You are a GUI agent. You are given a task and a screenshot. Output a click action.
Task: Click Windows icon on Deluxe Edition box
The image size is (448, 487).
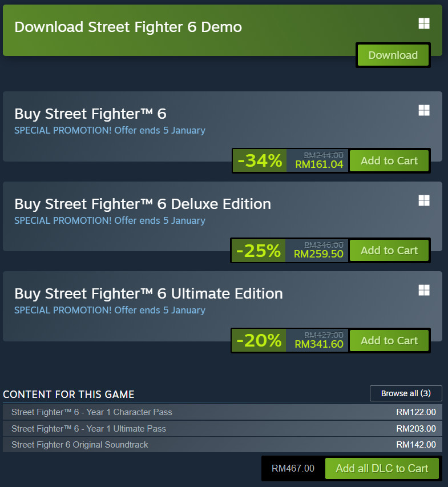pyautogui.click(x=423, y=200)
